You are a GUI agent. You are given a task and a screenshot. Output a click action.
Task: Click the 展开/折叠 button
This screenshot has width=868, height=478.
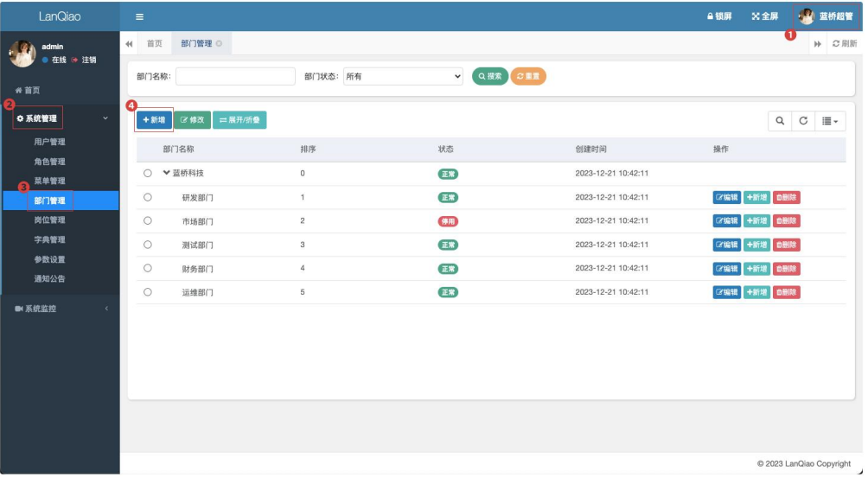[239, 120]
